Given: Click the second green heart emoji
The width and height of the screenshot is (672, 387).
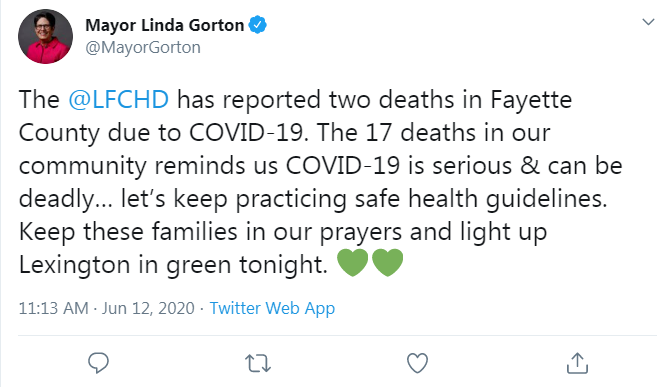Looking at the screenshot, I should click(x=387, y=262).
